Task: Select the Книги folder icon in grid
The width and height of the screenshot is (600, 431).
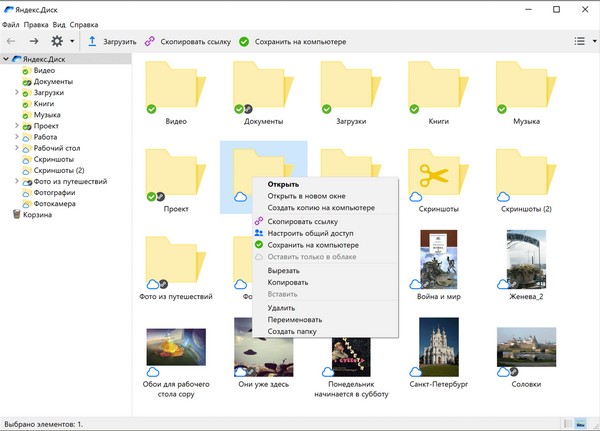Action: (439, 85)
